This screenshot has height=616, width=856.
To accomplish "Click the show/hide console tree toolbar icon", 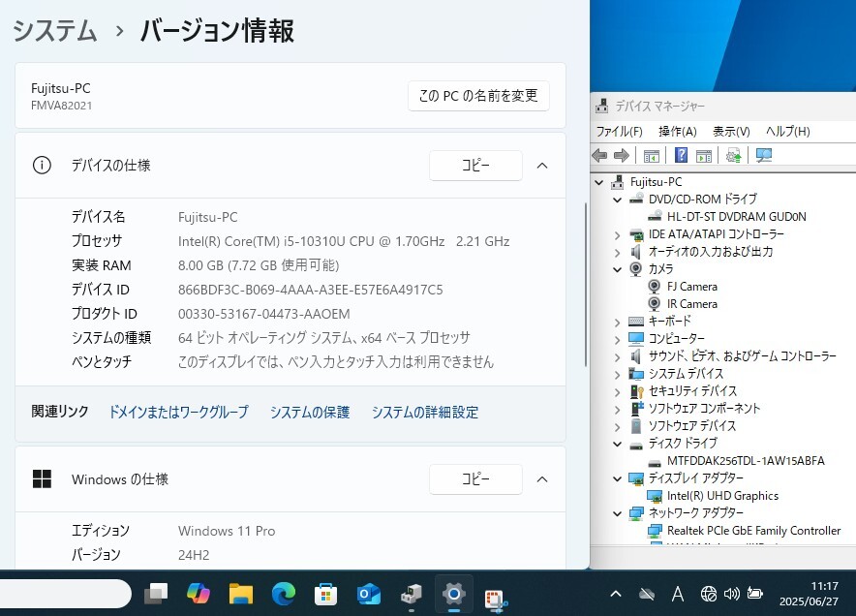I will coord(652,155).
